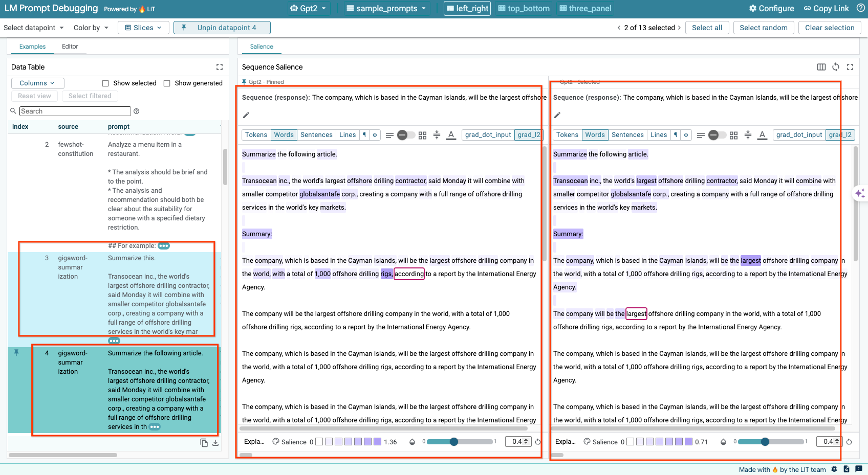Open the Columns dropdown in Data Table
This screenshot has height=475, width=868.
tap(37, 83)
